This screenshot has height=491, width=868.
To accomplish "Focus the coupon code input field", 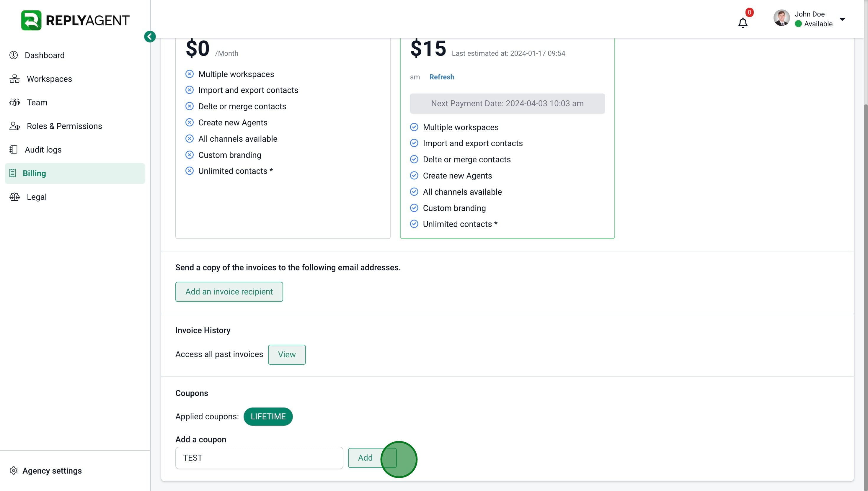I will click(x=259, y=458).
